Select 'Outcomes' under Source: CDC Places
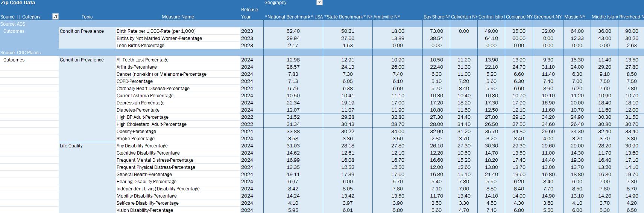The height and width of the screenshot is (213, 644). (14, 60)
